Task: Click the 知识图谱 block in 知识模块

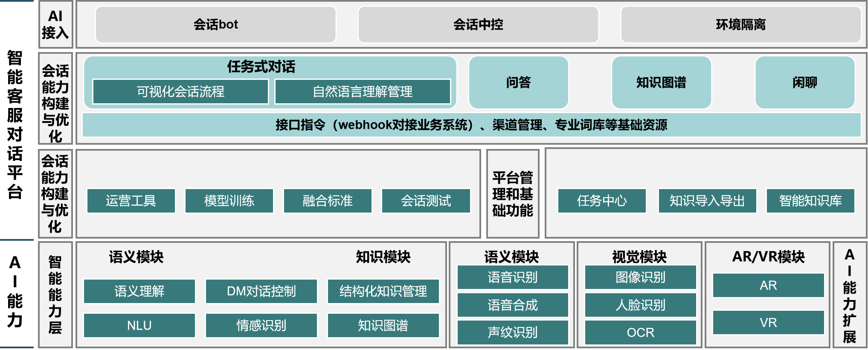Action: point(383,325)
